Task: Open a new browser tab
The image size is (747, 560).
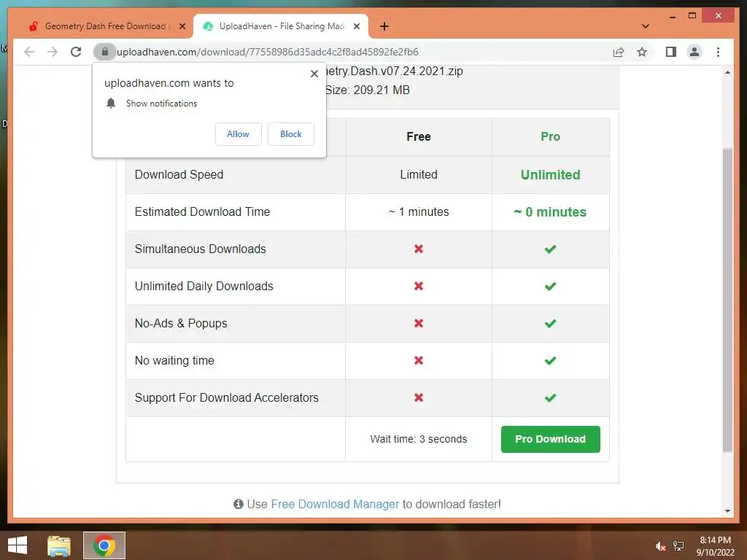Action: [384, 26]
